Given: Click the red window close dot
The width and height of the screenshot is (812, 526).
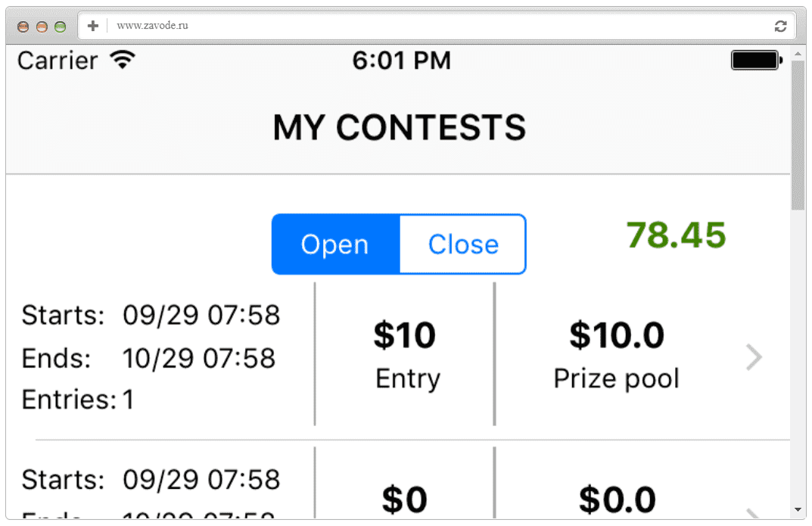Looking at the screenshot, I should (23, 26).
